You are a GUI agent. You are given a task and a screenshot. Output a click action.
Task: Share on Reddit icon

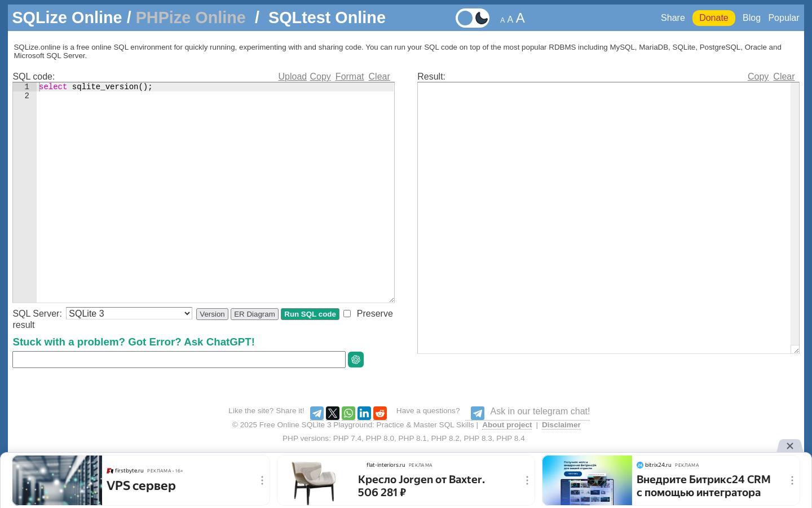pyautogui.click(x=380, y=413)
